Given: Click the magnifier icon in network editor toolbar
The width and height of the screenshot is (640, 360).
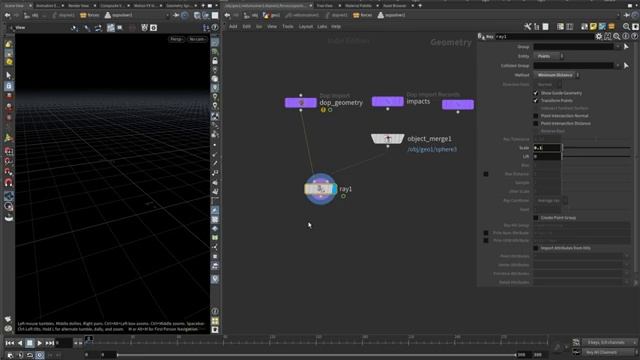Looking at the screenshot, I should tap(627, 27).
